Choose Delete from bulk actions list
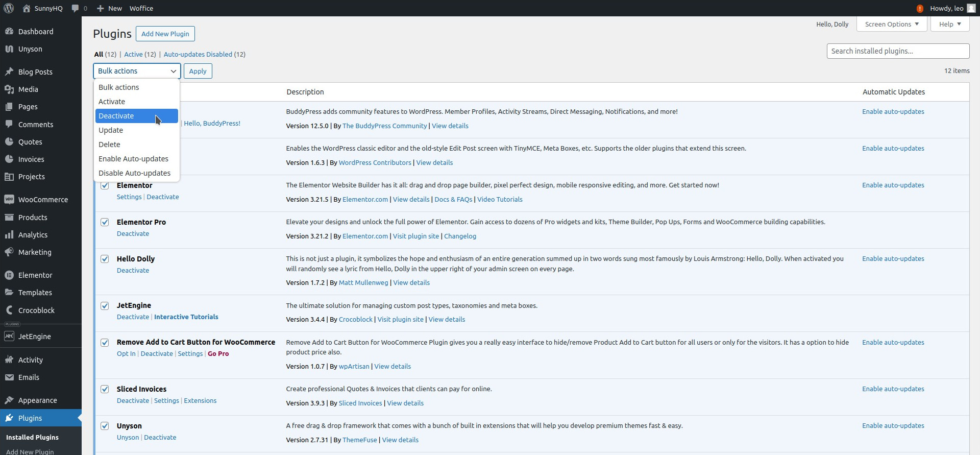This screenshot has width=980, height=455. 137,145
